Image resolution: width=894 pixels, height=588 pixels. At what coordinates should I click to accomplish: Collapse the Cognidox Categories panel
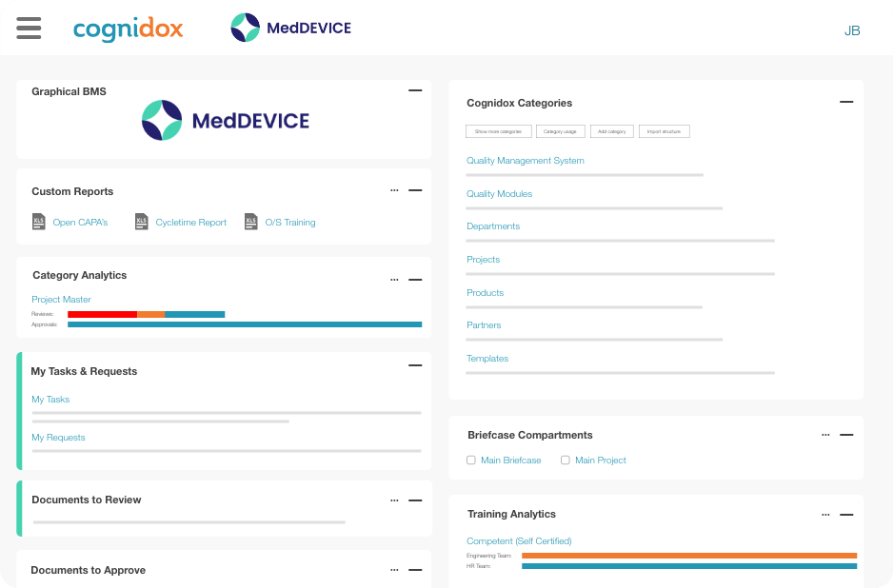846,102
